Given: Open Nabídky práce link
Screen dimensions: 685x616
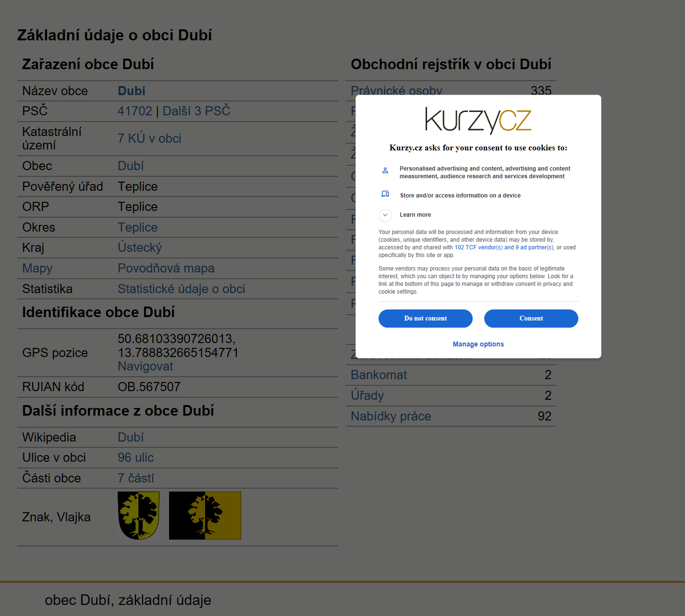Looking at the screenshot, I should pos(391,416).
